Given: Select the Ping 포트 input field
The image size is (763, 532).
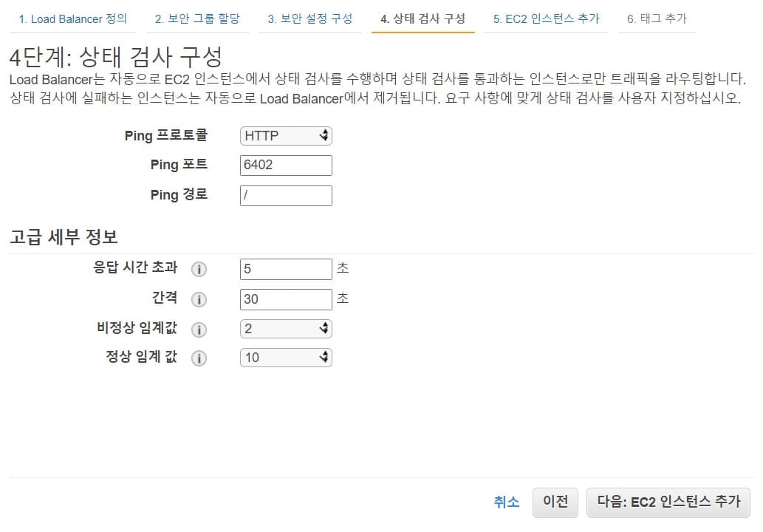Looking at the screenshot, I should pos(285,165).
